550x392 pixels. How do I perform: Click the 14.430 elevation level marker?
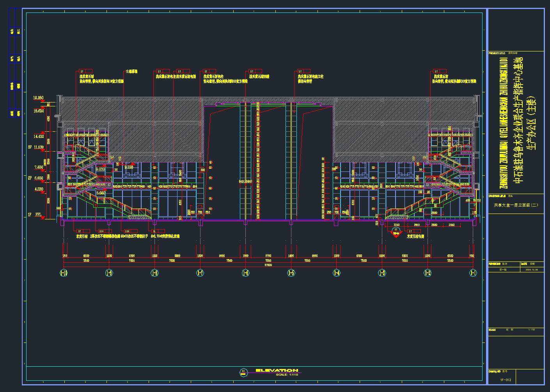[39, 136]
